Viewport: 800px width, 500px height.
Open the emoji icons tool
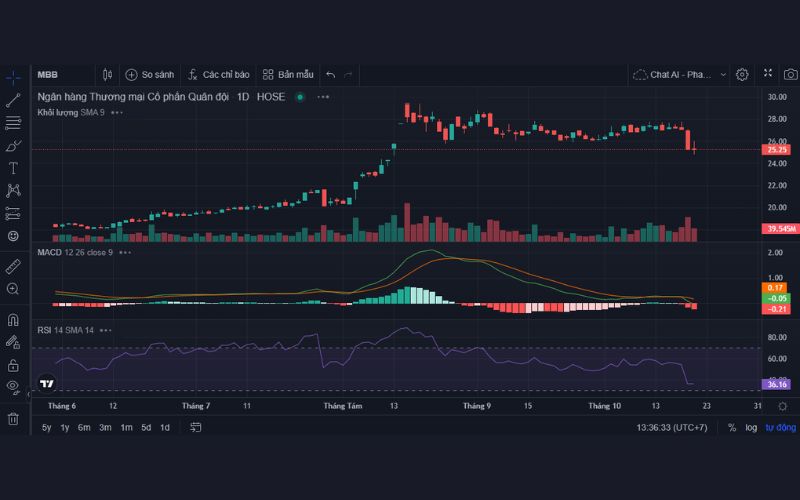pyautogui.click(x=13, y=236)
